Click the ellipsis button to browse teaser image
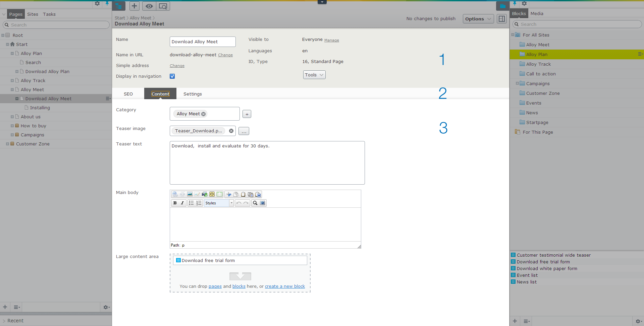 (x=244, y=131)
